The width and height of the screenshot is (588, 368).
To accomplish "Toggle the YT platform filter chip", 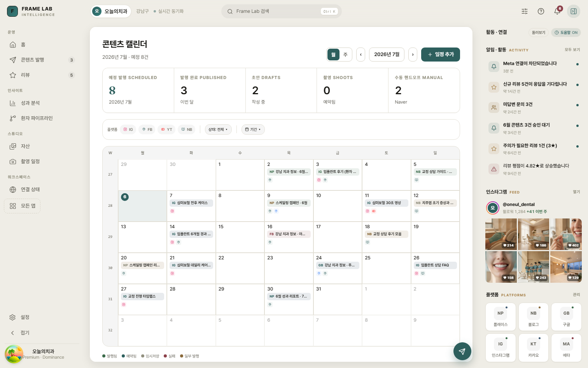I will coord(166,129).
